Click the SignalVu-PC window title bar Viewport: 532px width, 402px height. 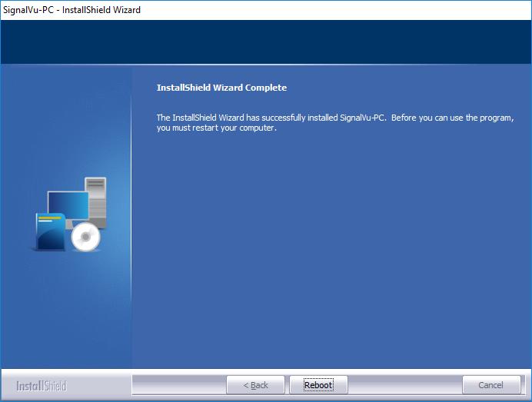(x=308, y=10)
